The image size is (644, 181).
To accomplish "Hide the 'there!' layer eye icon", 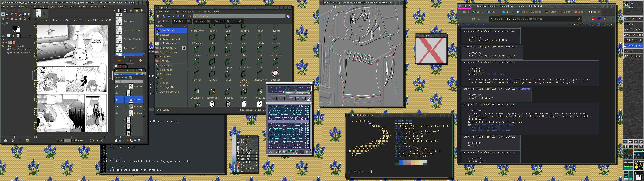I will (x=117, y=100).
